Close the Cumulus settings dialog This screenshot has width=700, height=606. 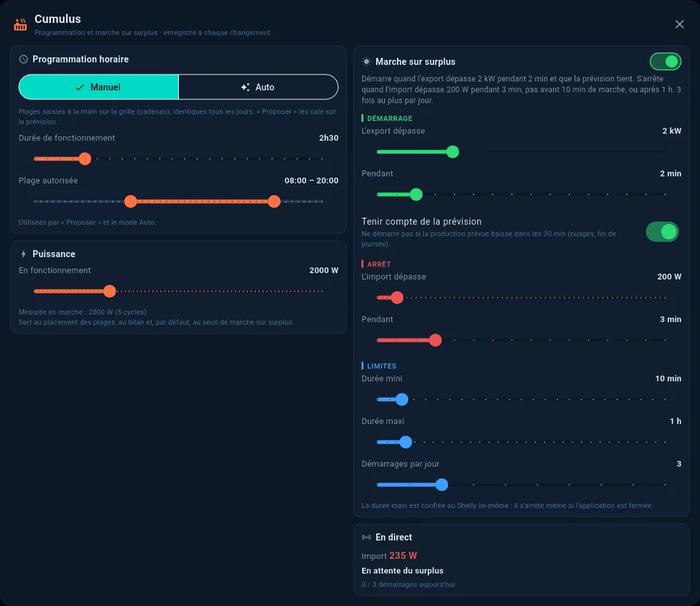tap(679, 24)
